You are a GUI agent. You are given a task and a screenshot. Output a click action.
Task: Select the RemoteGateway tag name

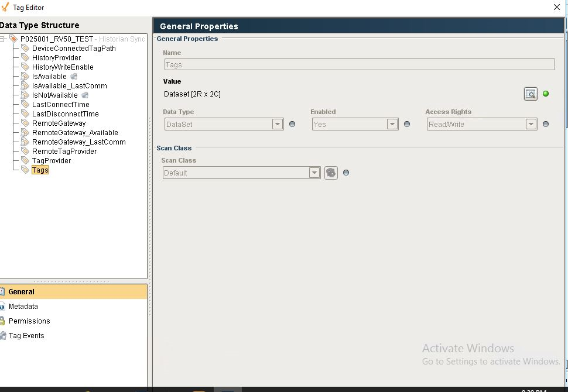click(x=59, y=123)
